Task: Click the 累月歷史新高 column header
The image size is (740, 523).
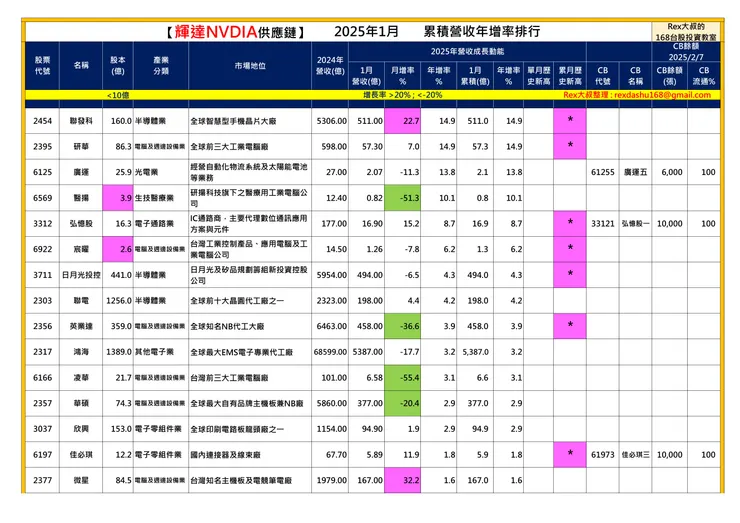Action: [570, 76]
